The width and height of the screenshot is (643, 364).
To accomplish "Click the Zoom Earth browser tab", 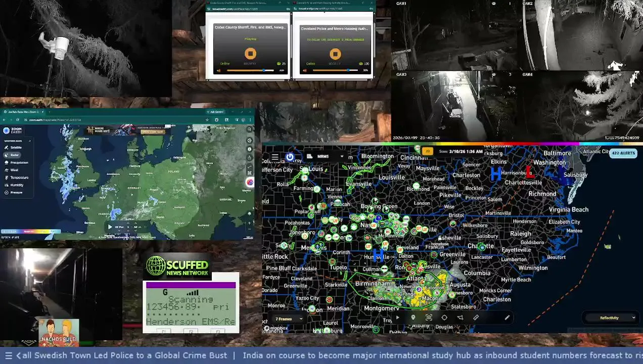I will tap(23, 112).
